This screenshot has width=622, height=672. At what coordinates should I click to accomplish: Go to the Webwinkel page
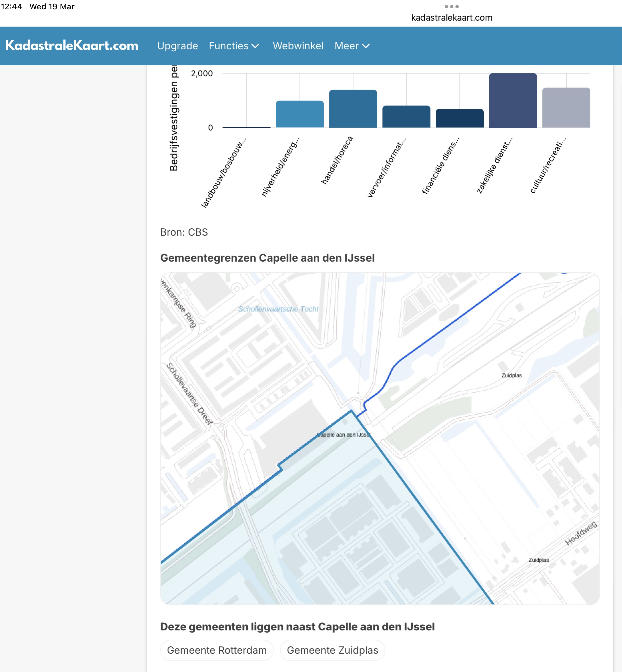[298, 46]
